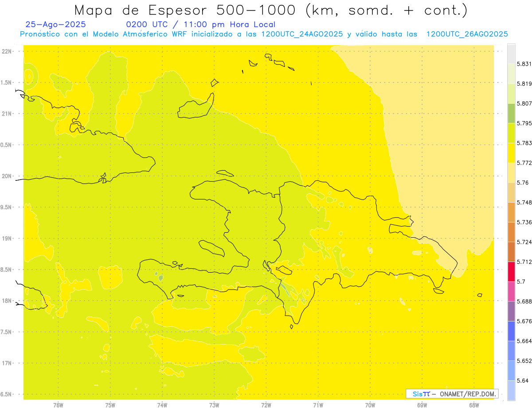The image size is (532, 411).
Task: Pick the bright yellow swatch between 5.772 and 5.783
Action: [511, 153]
